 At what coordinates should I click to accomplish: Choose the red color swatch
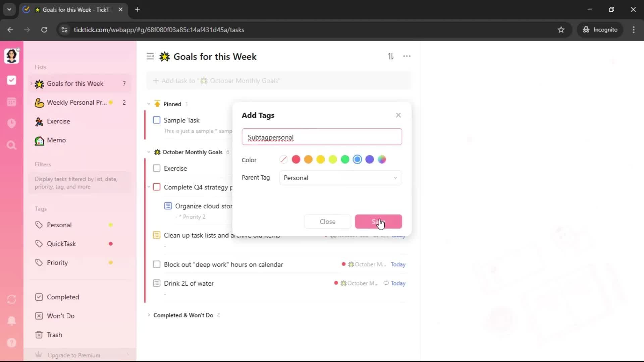pos(296,160)
